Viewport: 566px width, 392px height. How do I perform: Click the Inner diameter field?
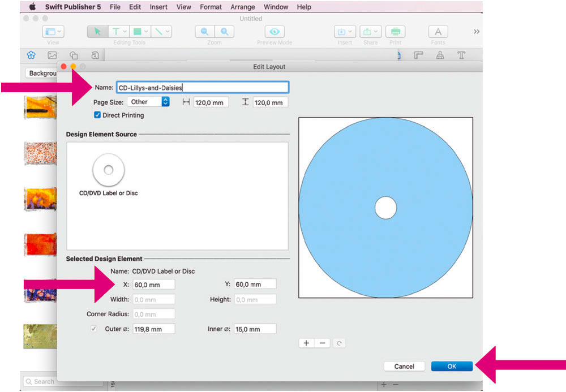(255, 329)
